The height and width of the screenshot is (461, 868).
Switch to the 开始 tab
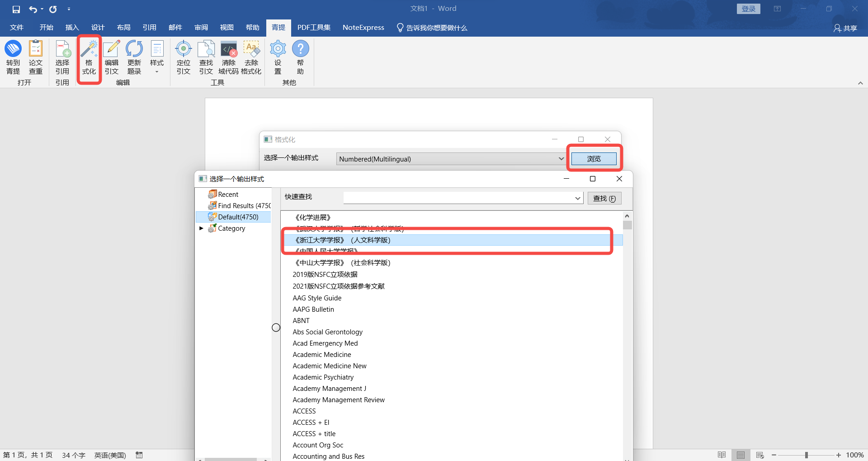47,28
